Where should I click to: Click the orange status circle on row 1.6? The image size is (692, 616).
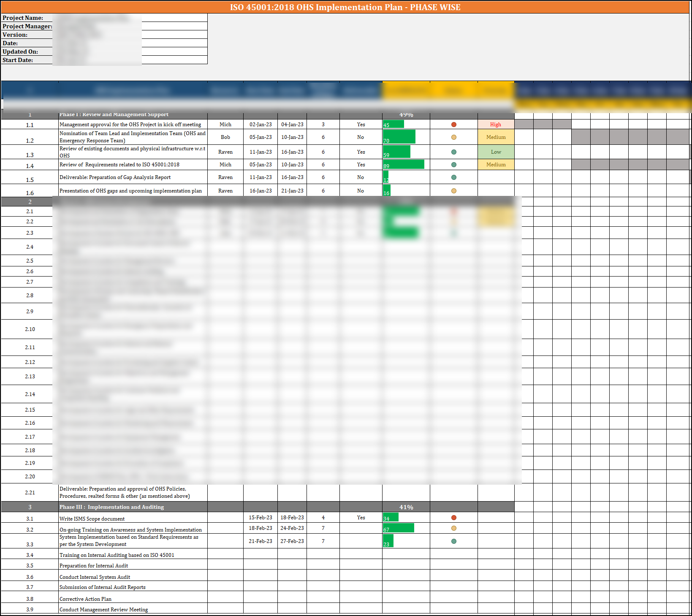453,190
